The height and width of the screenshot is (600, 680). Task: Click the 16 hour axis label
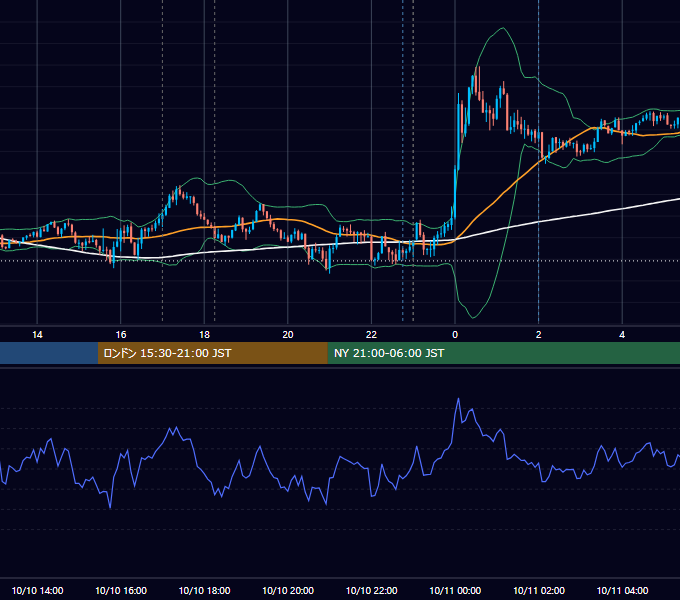pos(121,335)
